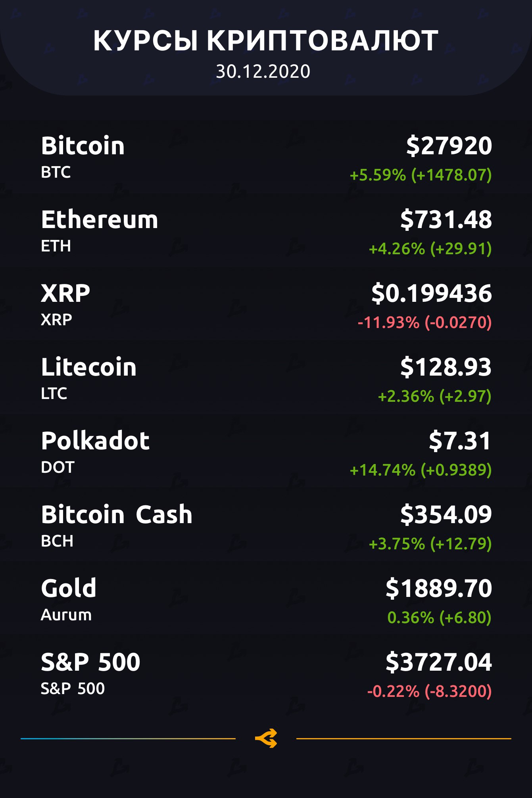Open the Bitcoin Cash row name
This screenshot has width=532, height=798.
click(x=117, y=514)
